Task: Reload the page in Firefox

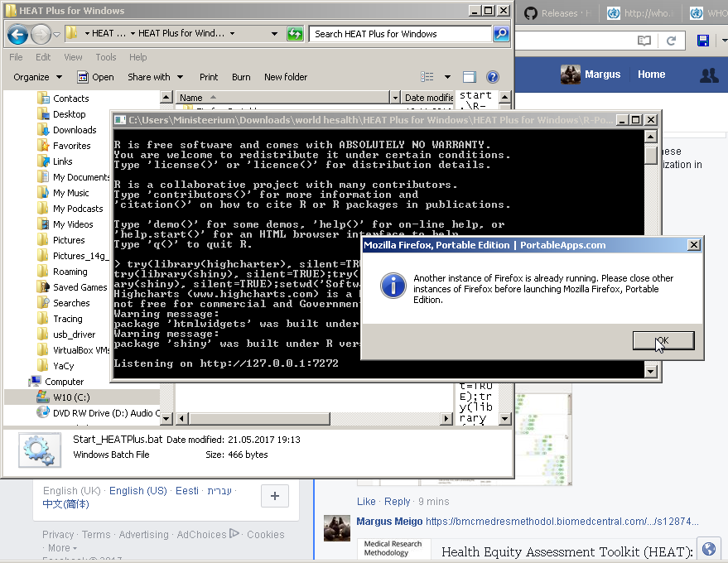Action: click(x=671, y=41)
